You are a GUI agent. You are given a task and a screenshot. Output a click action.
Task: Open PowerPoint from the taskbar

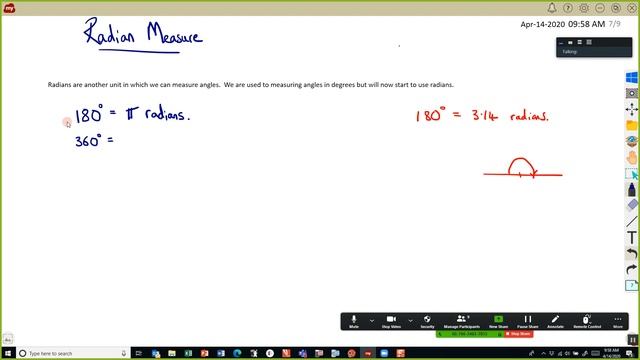[204, 353]
